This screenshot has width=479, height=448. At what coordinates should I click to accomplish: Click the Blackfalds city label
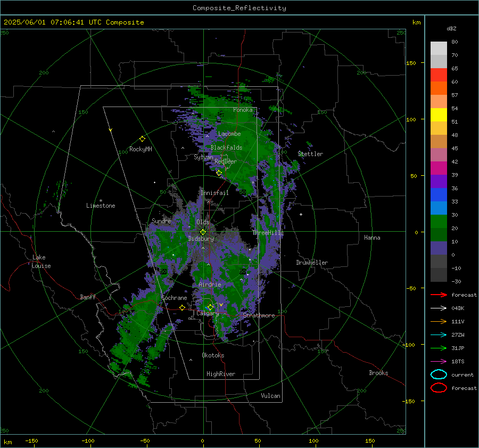point(226,148)
